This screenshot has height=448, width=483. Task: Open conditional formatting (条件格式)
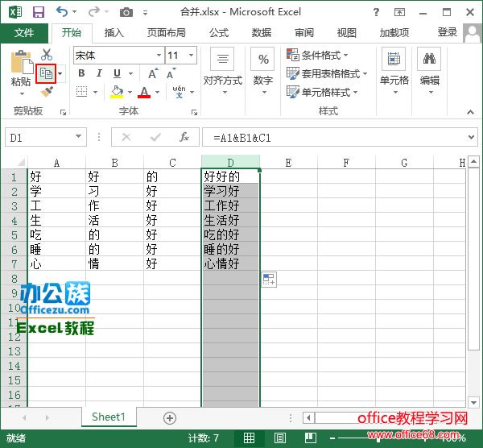coord(317,56)
